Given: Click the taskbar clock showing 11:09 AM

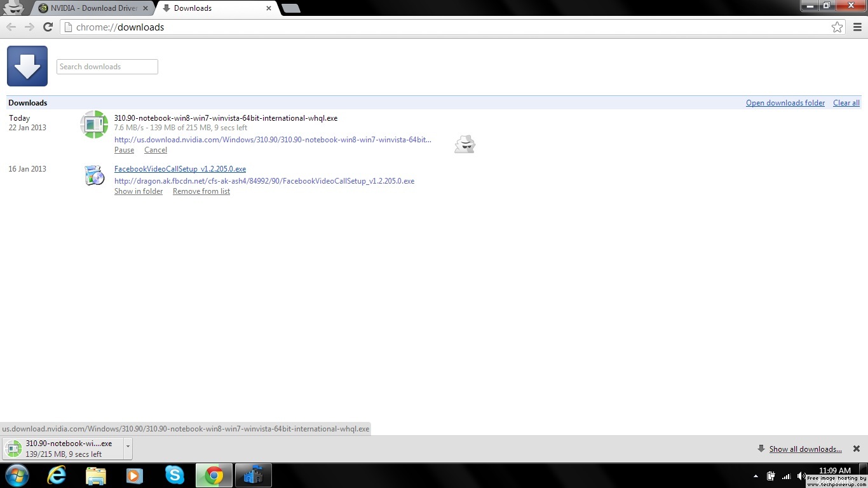Looking at the screenshot, I should [834, 471].
